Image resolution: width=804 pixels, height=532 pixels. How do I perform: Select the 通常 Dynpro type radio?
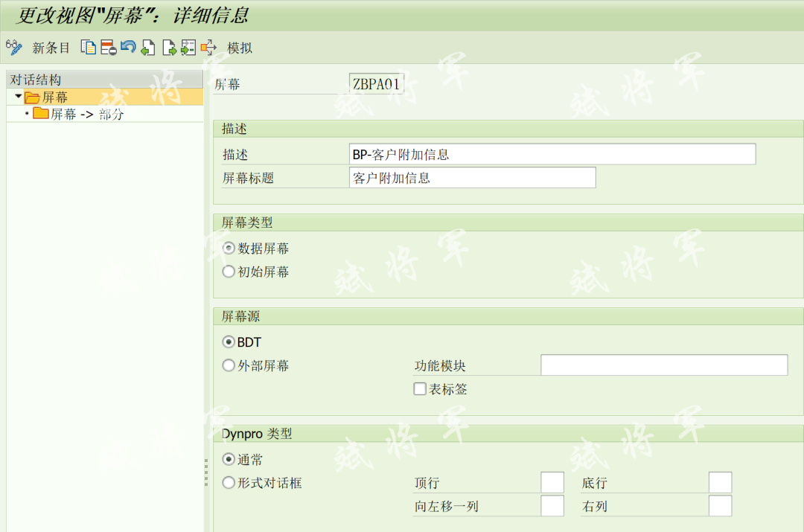[x=229, y=459]
